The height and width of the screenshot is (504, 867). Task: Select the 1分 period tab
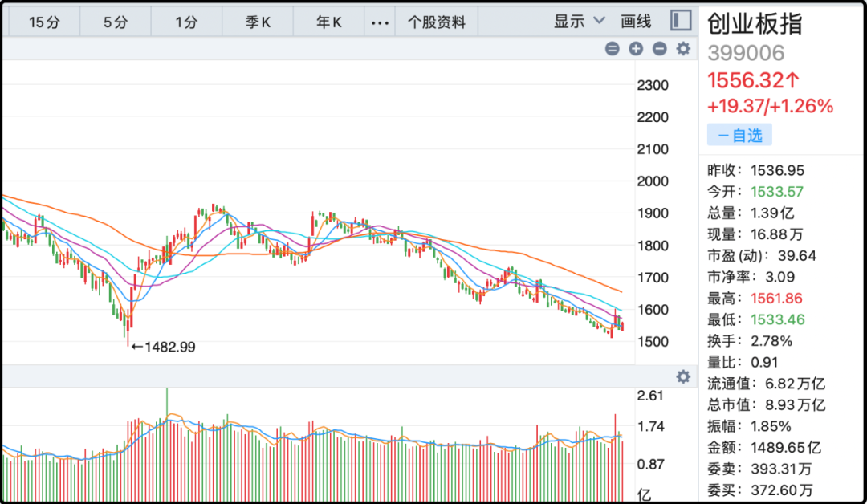186,22
